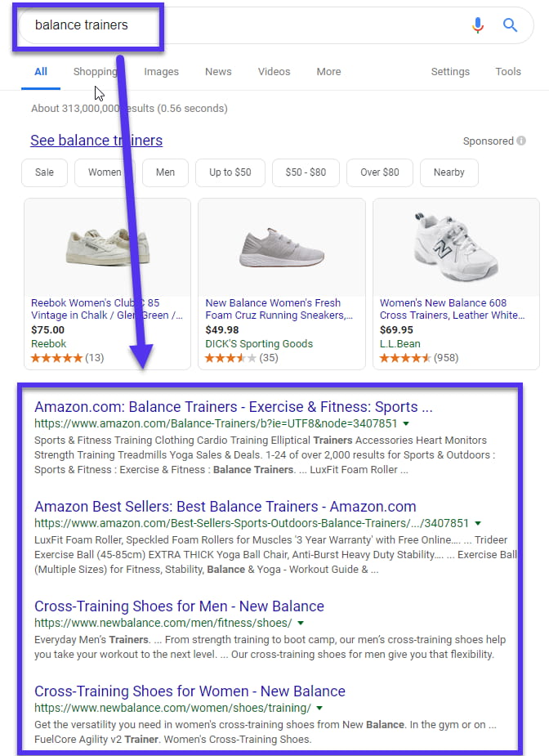Click the microphone voice search icon
Viewport: 549px width, 756px height.
pos(478,25)
